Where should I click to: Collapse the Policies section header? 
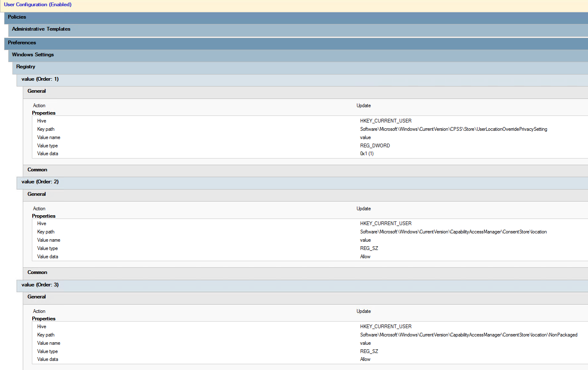pos(17,17)
